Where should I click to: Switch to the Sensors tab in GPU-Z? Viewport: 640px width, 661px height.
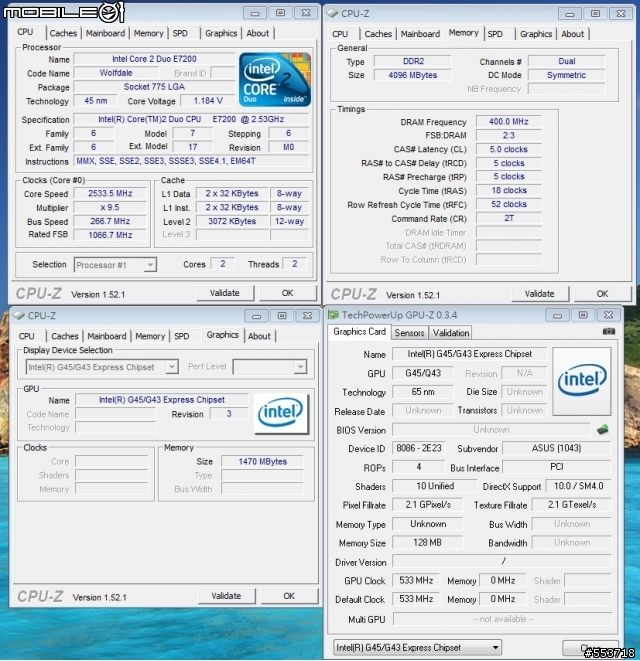tap(409, 333)
